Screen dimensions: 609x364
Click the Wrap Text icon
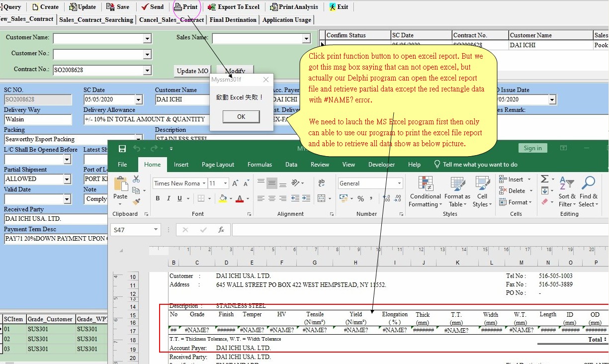pyautogui.click(x=321, y=183)
